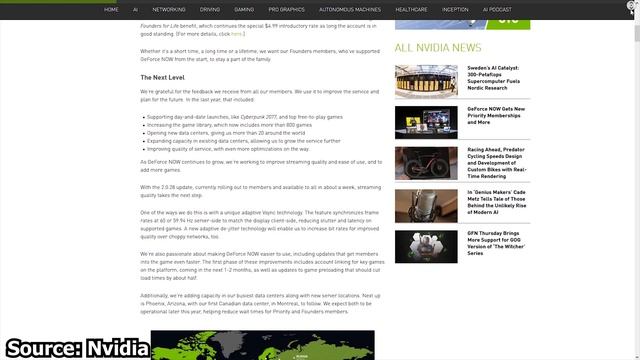Viewport: 640px width, 360px height.
Task: Click the 'The Next Level' heading
Action: point(162,78)
